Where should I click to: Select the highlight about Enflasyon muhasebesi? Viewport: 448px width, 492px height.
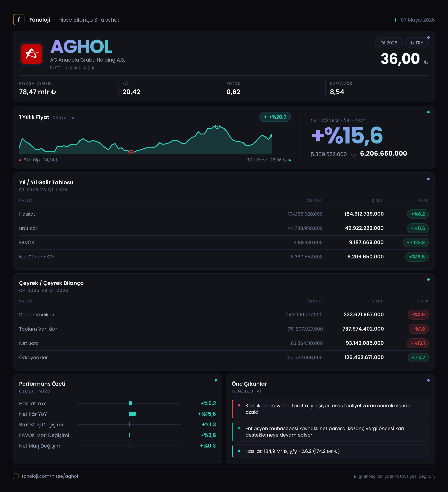(x=330, y=432)
